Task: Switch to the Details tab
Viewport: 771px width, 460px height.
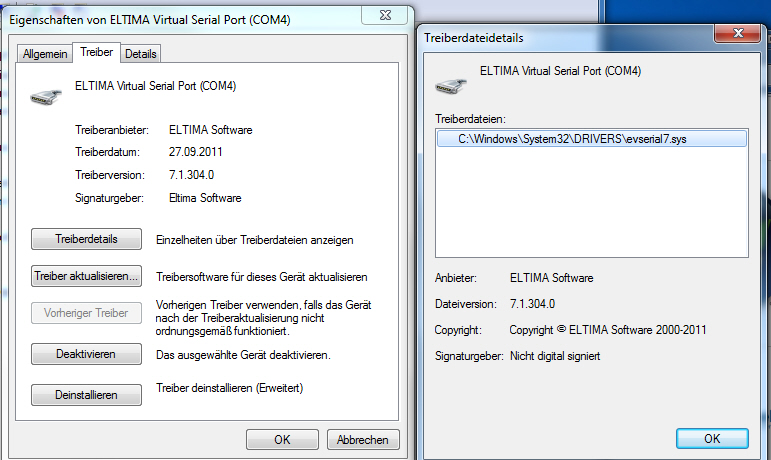Action: (x=141, y=54)
